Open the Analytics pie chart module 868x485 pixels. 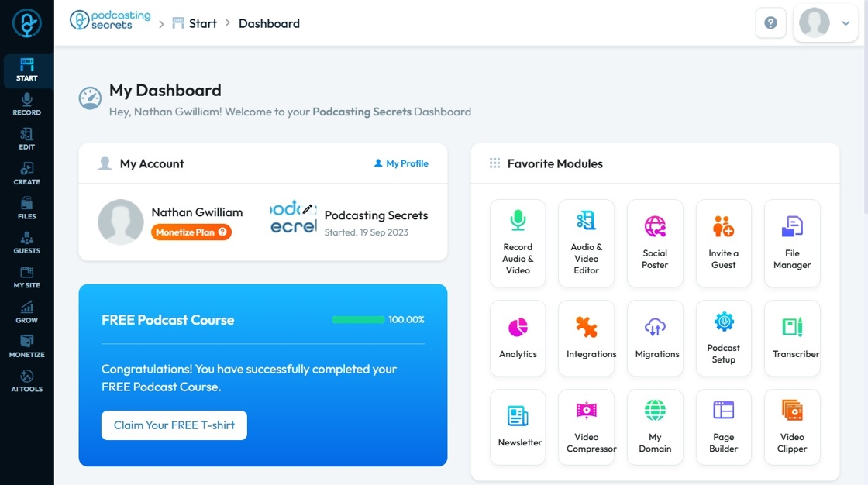(518, 338)
